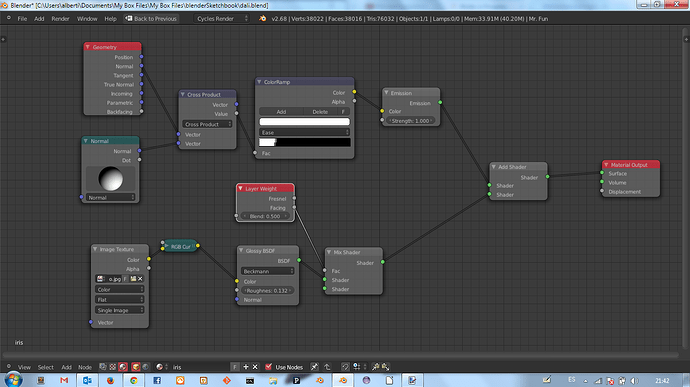Unlink image X icon in Image Texture
The image size is (690, 387).
140,279
